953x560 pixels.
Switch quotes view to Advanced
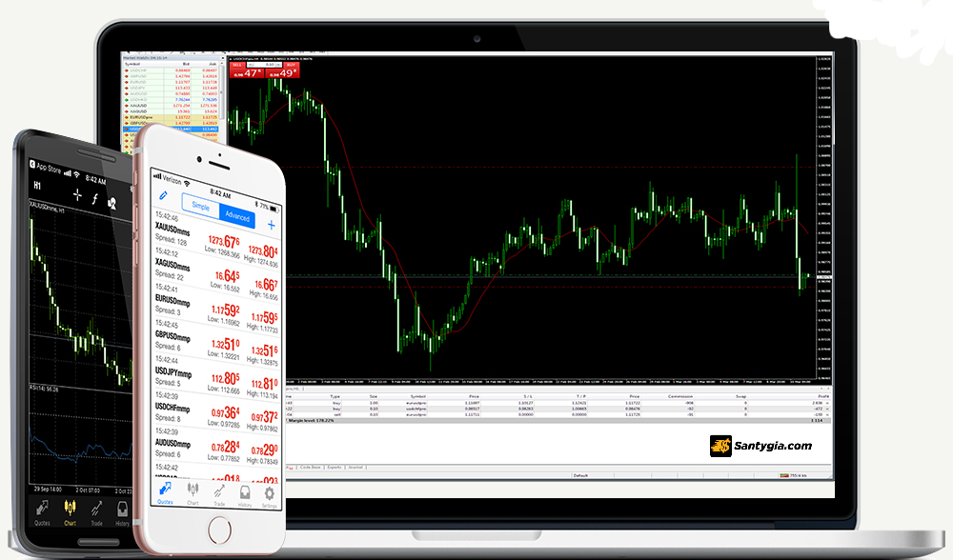click(236, 217)
